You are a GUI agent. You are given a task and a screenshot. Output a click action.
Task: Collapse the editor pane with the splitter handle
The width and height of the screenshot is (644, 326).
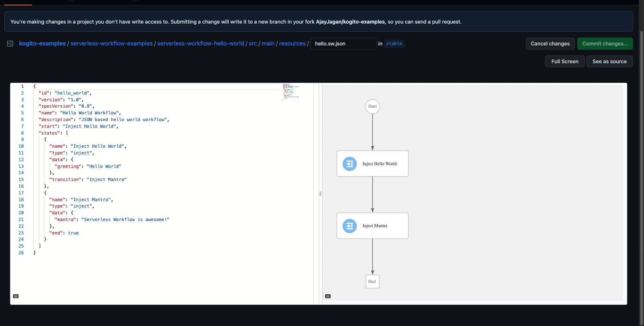tap(320, 194)
